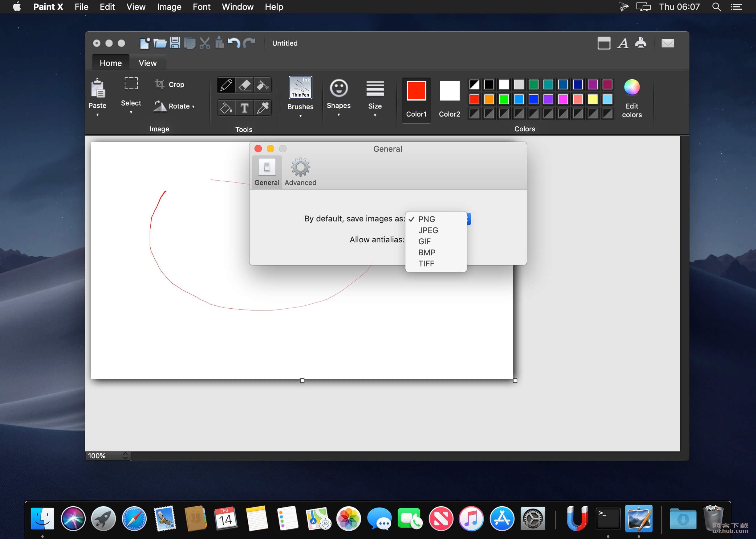Open Edit colors color wheel
756x539 pixels.
pos(632,87)
